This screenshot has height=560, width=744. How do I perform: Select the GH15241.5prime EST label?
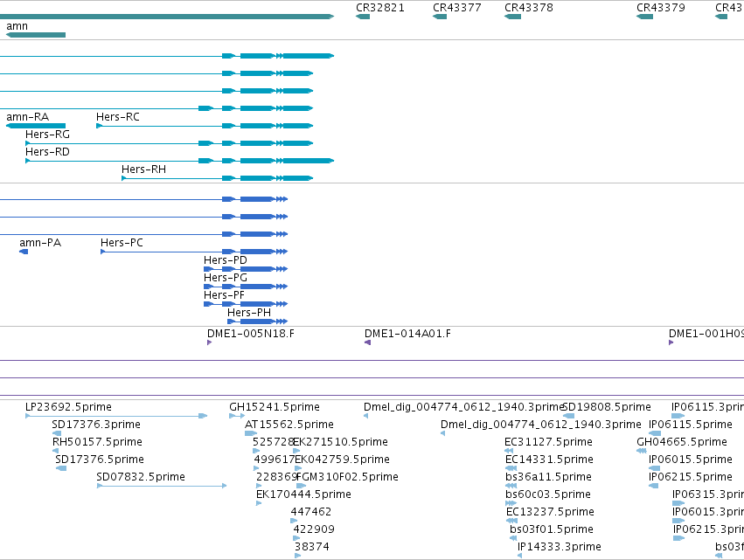click(275, 407)
